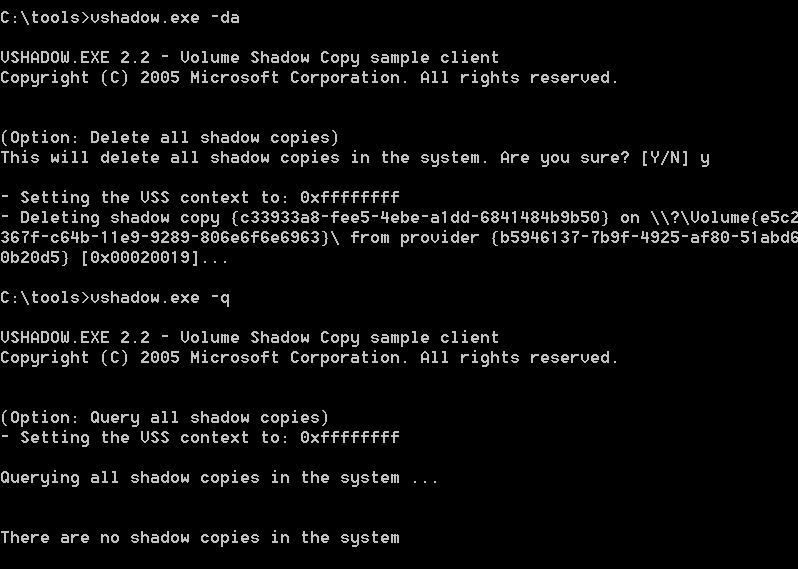Click the '[Y/N]' confirmation prompt
798x569 pixels.
[665, 158]
